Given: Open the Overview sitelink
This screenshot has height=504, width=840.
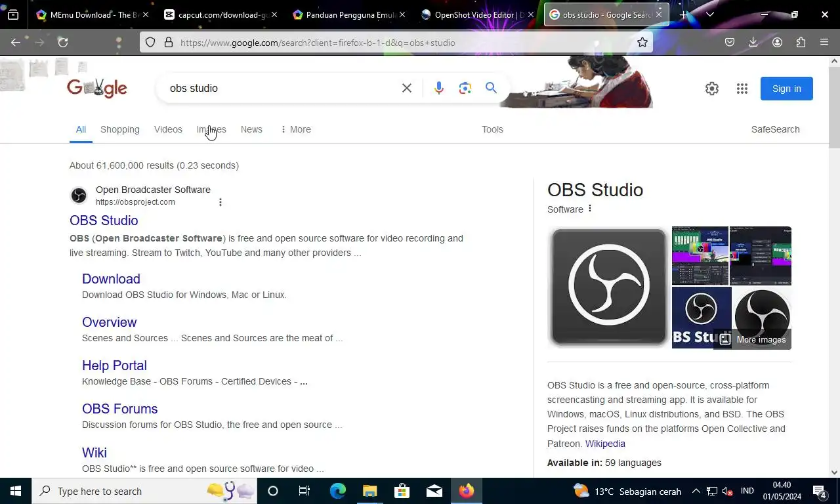Looking at the screenshot, I should [110, 322].
